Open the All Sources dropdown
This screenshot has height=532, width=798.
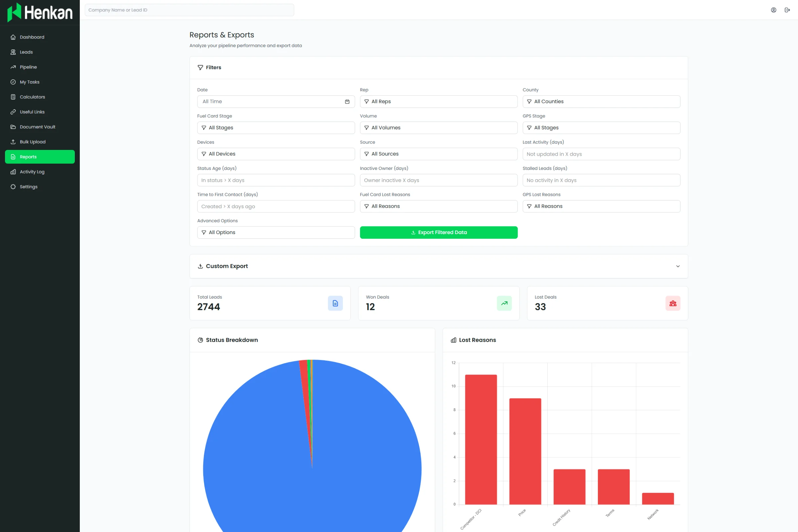tap(438, 154)
